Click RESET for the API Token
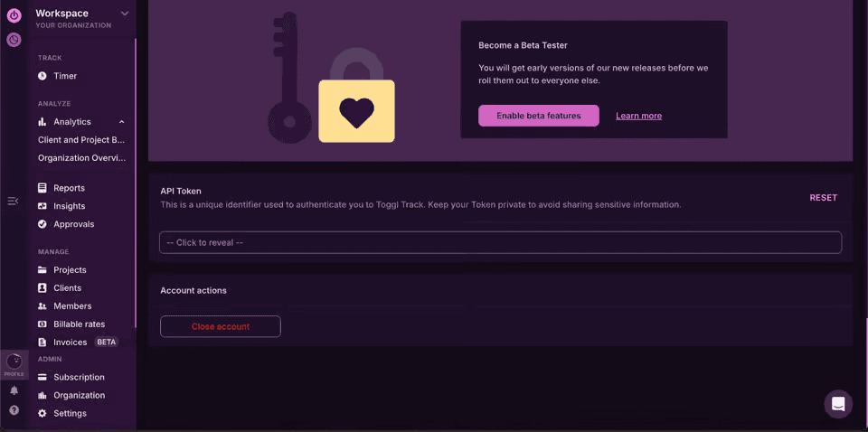 823,198
